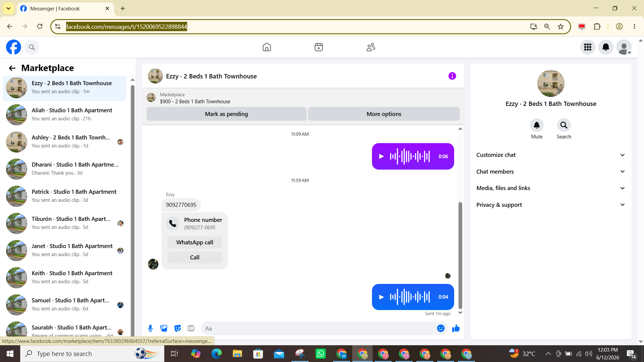Go to the Facebook Home icon
This screenshot has width=644, height=362.
267,47
